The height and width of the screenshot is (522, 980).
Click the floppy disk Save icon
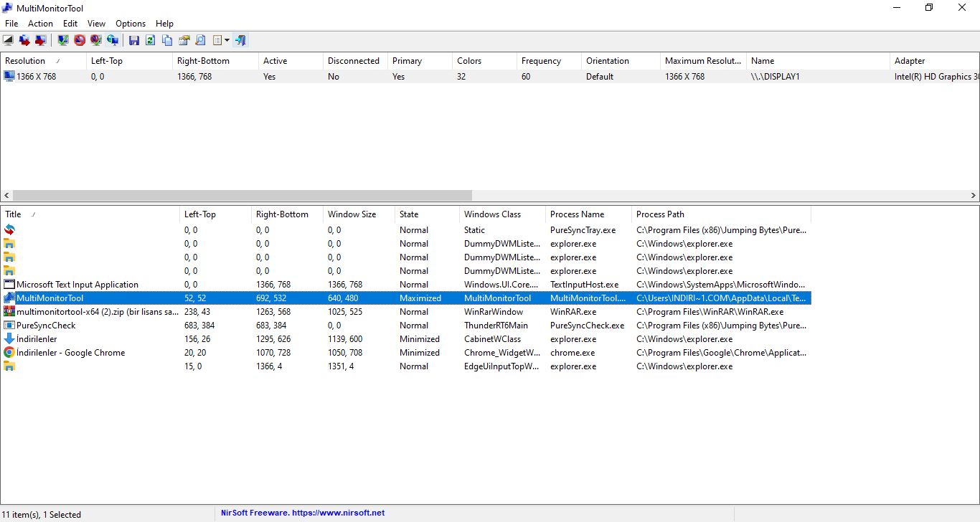tap(134, 40)
